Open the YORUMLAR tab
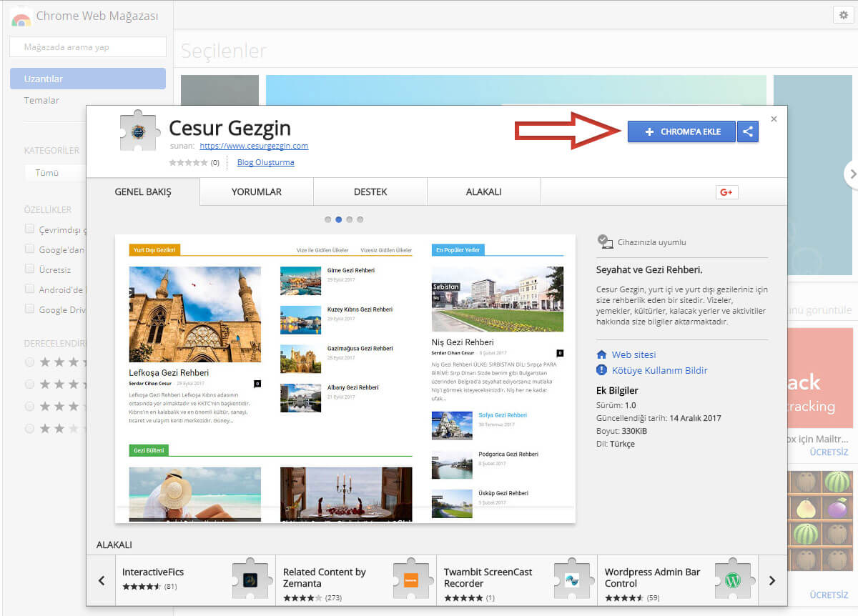Image resolution: width=858 pixels, height=616 pixels. [257, 192]
